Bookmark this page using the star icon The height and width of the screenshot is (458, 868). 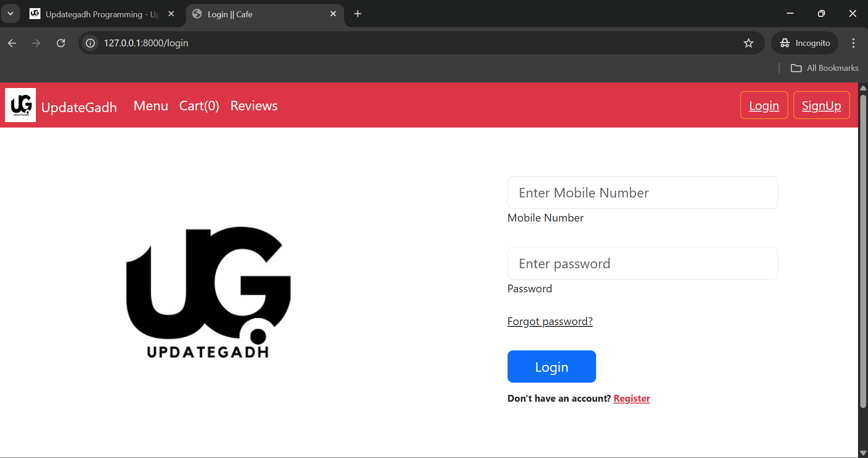[x=748, y=43]
